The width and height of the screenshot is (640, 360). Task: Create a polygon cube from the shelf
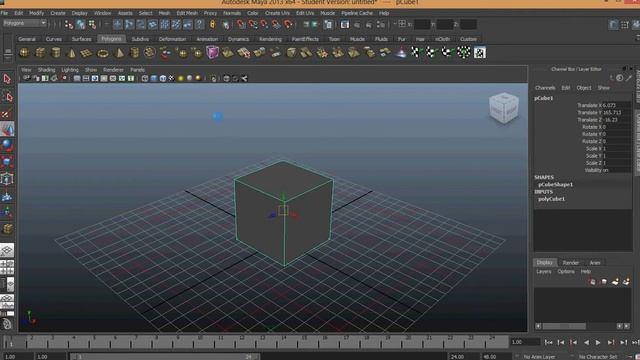coord(40,53)
